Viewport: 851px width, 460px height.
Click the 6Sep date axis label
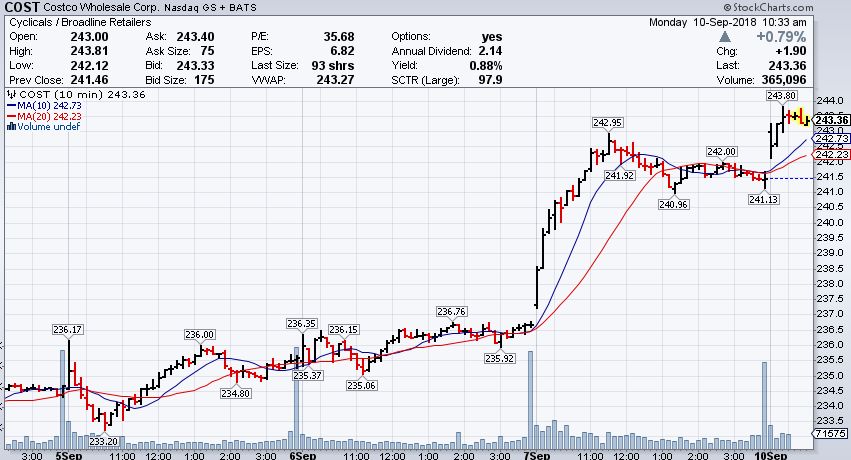pos(302,455)
